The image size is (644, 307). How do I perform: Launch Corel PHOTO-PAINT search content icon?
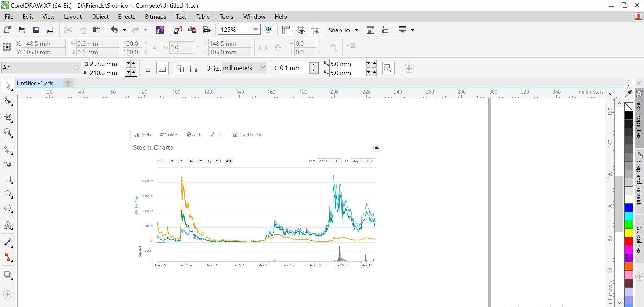pos(160,30)
